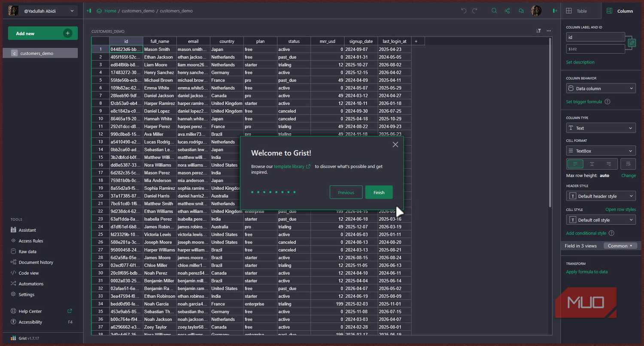Screen dimensions: 644x346
Task: Set cell alignment to right
Action: (x=609, y=164)
